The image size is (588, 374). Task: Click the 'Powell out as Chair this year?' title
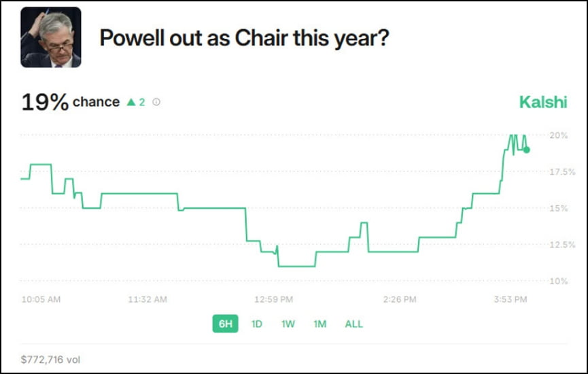coord(244,38)
